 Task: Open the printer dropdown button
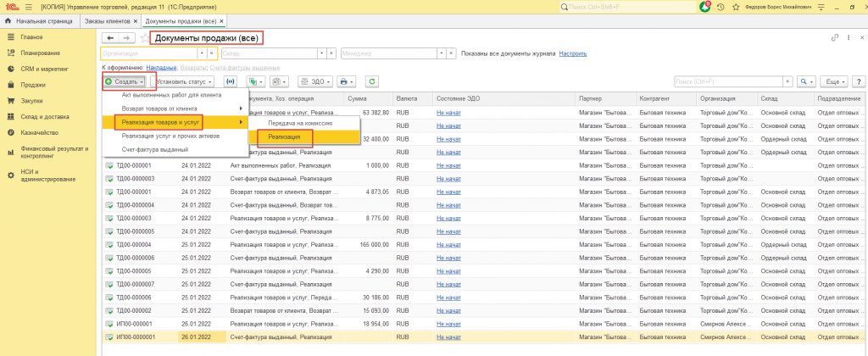[x=347, y=81]
